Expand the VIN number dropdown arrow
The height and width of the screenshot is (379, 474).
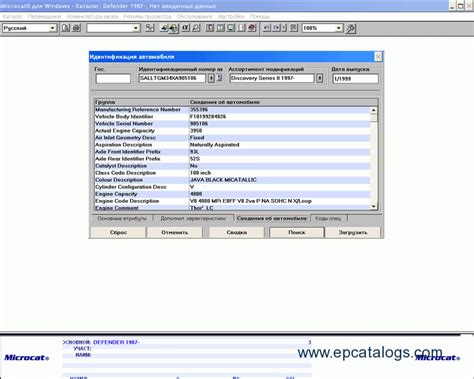[211, 78]
